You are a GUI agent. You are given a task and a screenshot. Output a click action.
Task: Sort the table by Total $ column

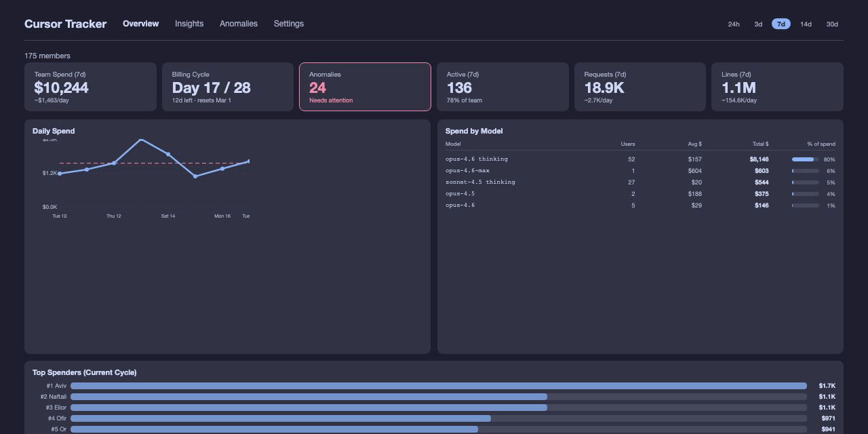[761, 144]
